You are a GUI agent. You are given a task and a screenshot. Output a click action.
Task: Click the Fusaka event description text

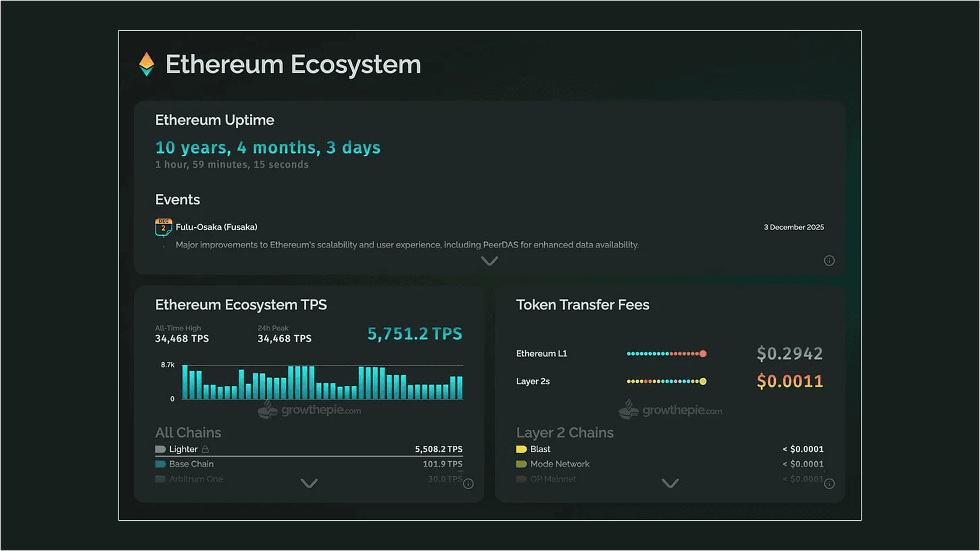(407, 245)
